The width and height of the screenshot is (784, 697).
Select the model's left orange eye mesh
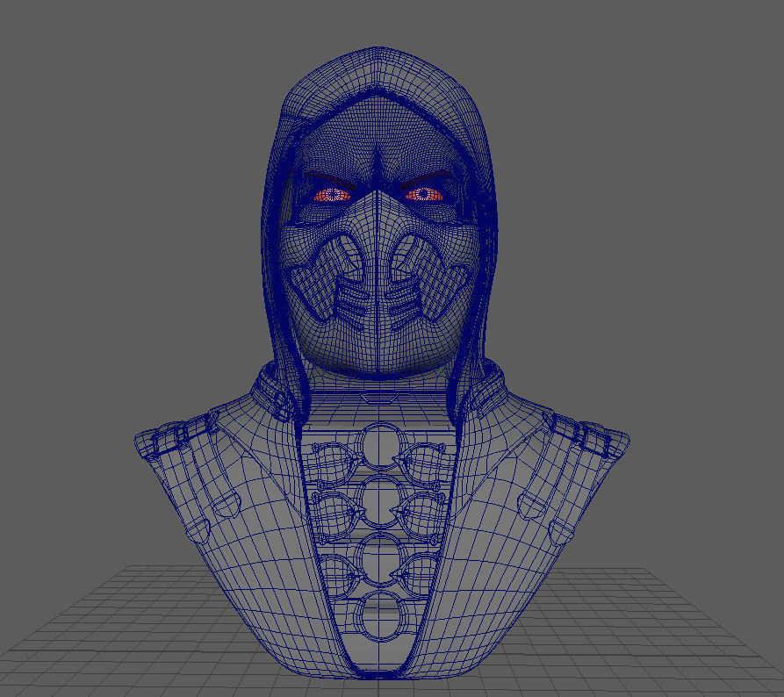(333, 195)
